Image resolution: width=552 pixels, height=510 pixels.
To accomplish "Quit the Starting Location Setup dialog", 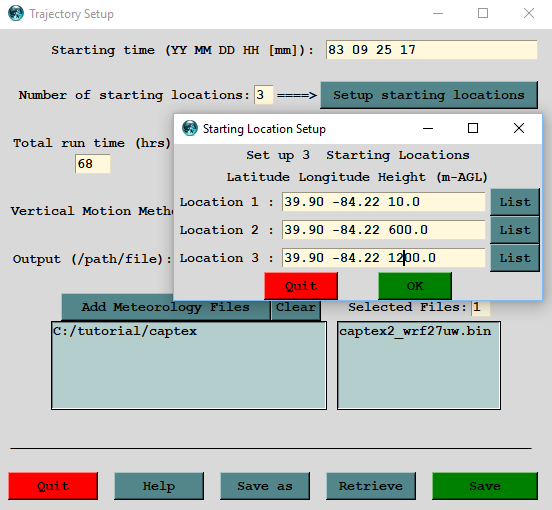I will [x=301, y=286].
